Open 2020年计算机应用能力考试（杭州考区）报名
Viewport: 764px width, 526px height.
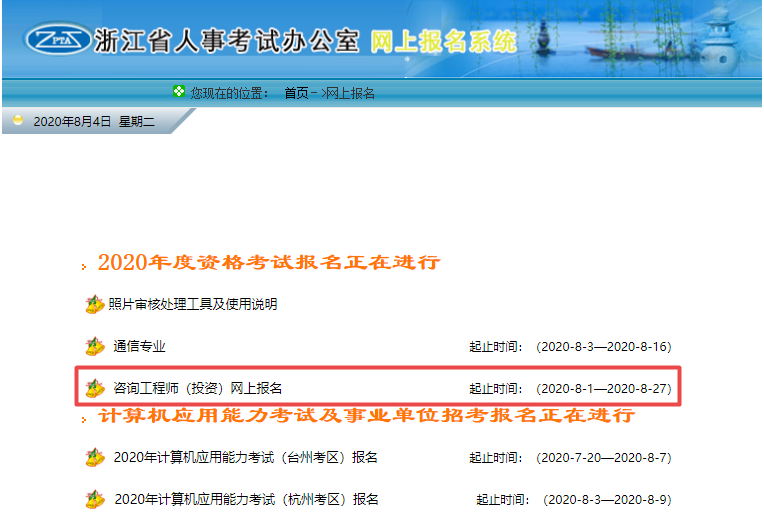[x=246, y=498]
